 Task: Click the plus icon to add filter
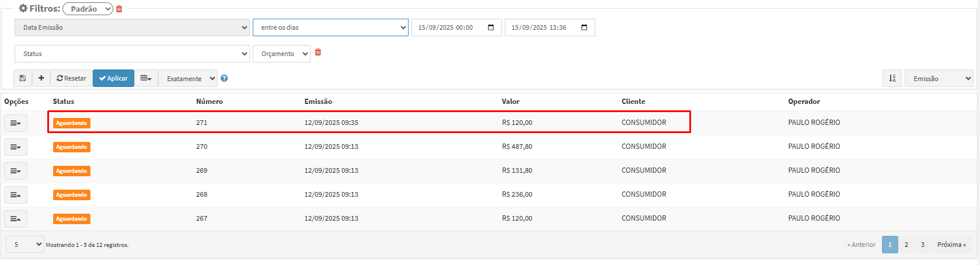[x=41, y=78]
